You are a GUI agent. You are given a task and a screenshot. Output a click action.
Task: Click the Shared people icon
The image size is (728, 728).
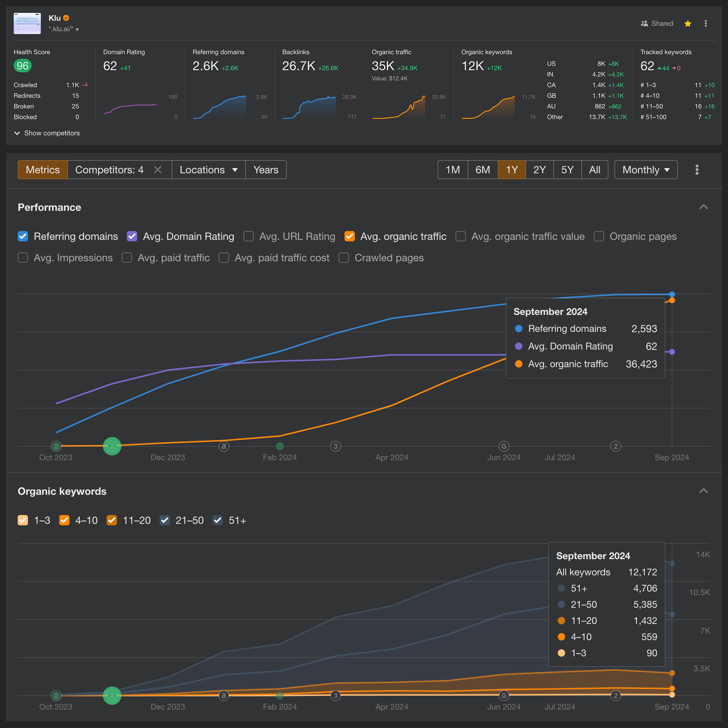(x=644, y=23)
